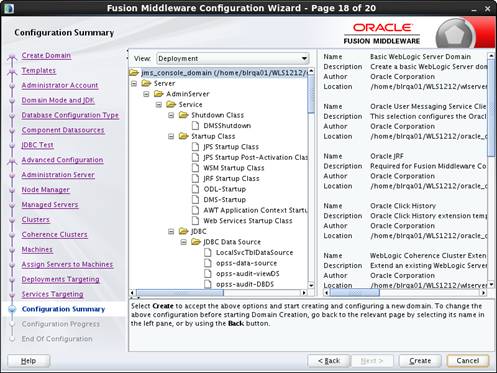Collapse the Service tree node
This screenshot has width=497, height=373.
coord(159,105)
